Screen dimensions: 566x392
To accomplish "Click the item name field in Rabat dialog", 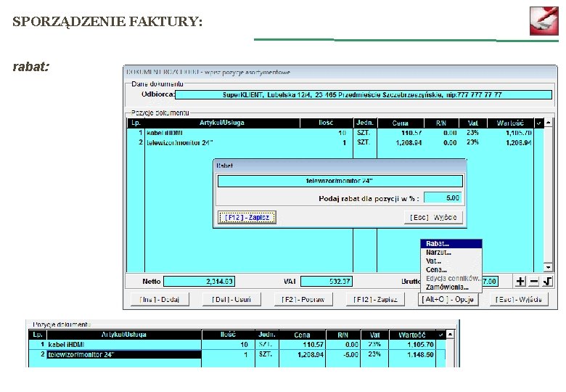I will pyautogui.click(x=340, y=181).
